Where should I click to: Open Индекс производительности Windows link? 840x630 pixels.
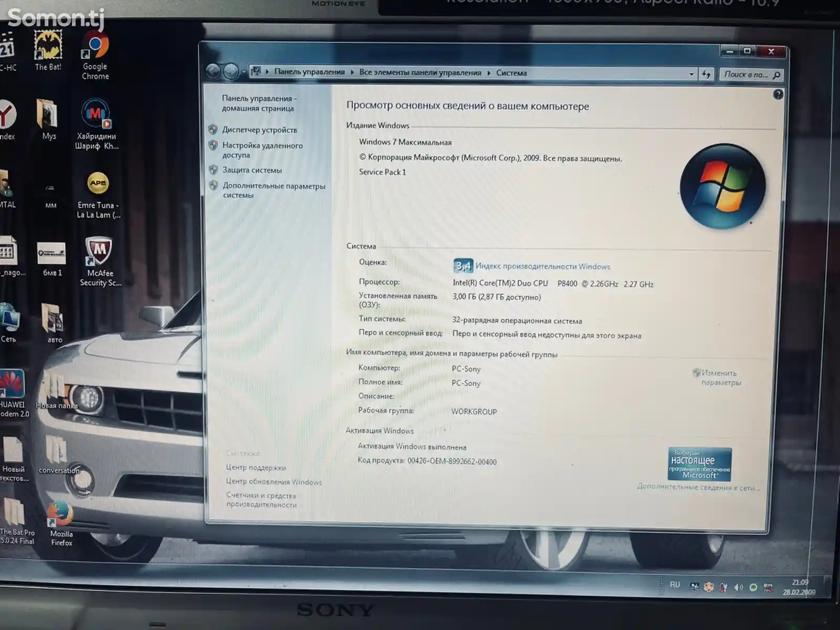pos(543,267)
